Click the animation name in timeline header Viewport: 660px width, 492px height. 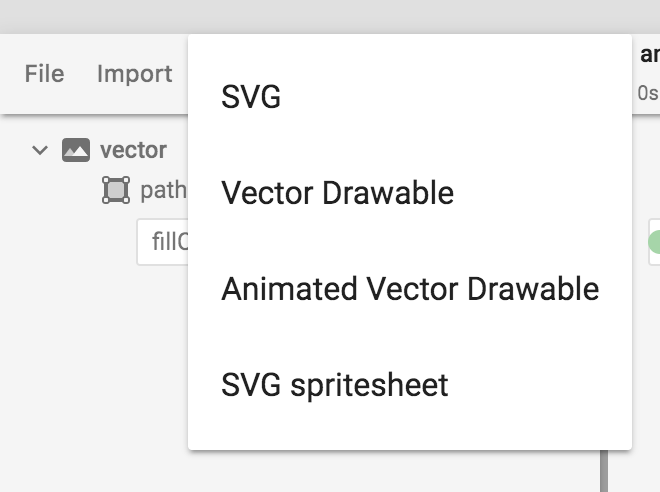click(x=648, y=56)
